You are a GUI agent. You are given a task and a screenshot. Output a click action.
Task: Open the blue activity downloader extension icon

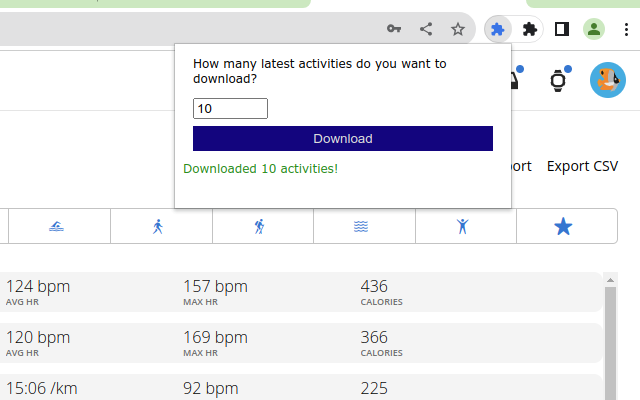pos(498,29)
